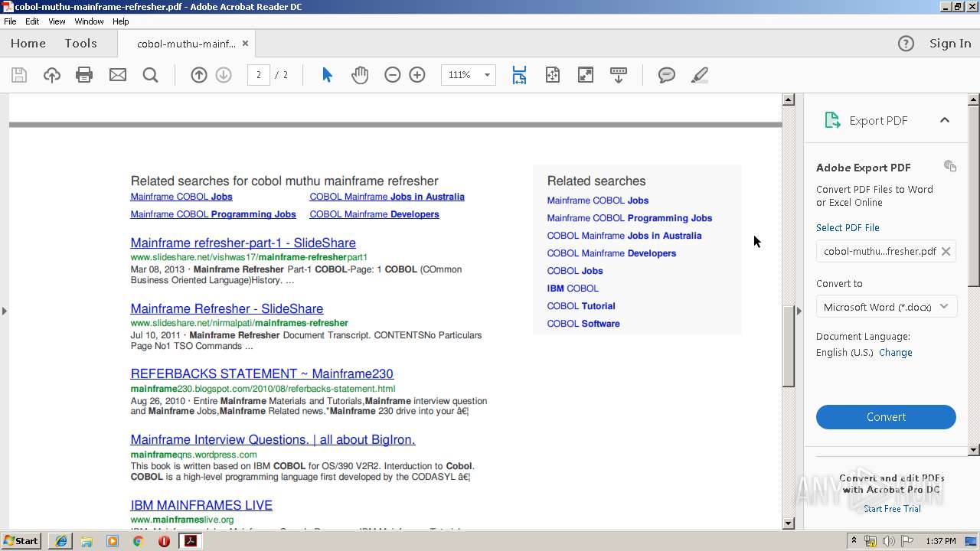980x551 pixels.
Task: Open Windows Explorer folder in taskbar
Action: pyautogui.click(x=87, y=541)
